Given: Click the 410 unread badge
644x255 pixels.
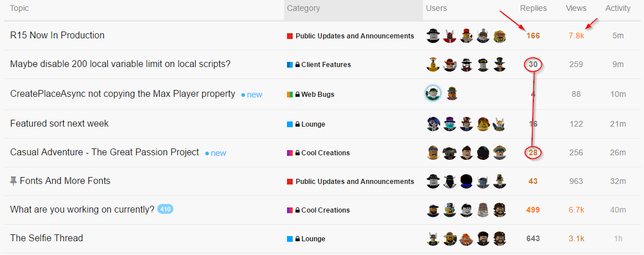Looking at the screenshot, I should pyautogui.click(x=165, y=209).
